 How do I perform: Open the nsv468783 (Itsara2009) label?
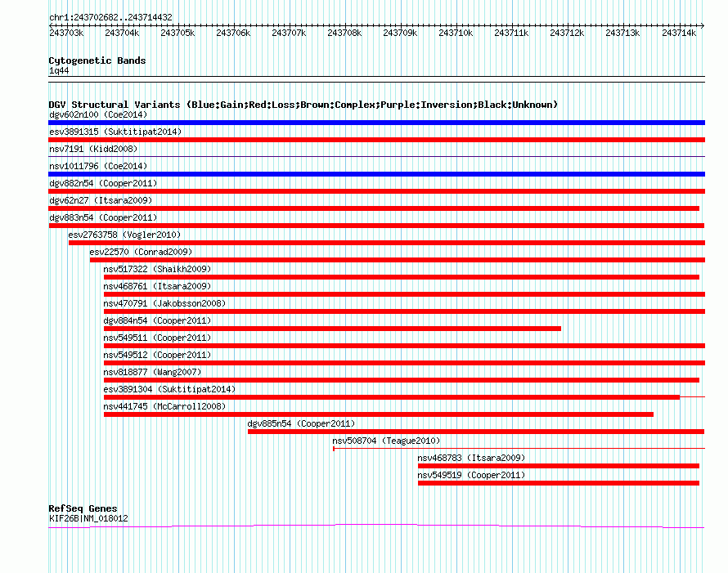[x=471, y=458]
